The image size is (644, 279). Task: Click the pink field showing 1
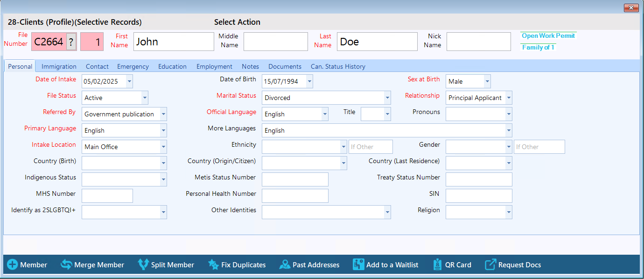92,42
